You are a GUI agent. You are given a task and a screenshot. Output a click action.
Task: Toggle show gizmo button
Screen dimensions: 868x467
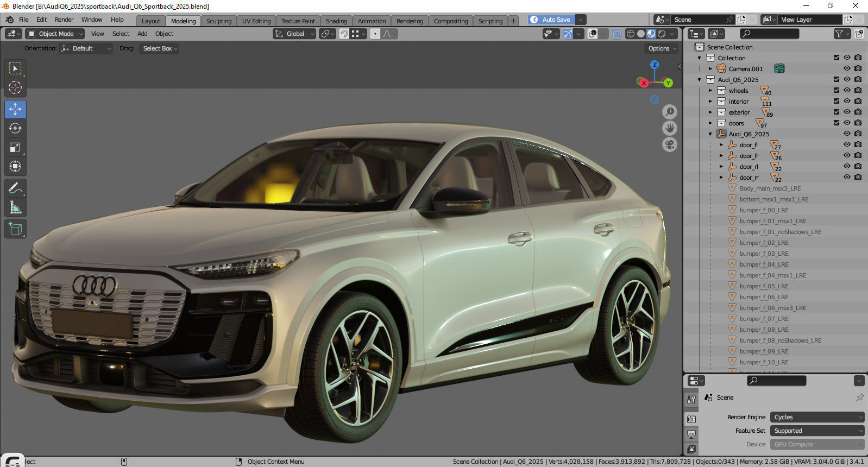[x=568, y=34]
